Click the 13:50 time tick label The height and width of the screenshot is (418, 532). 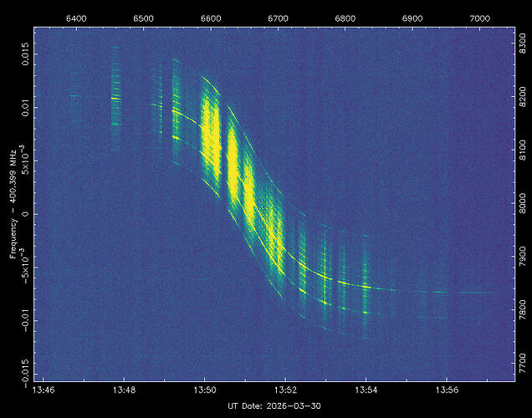[x=205, y=390]
